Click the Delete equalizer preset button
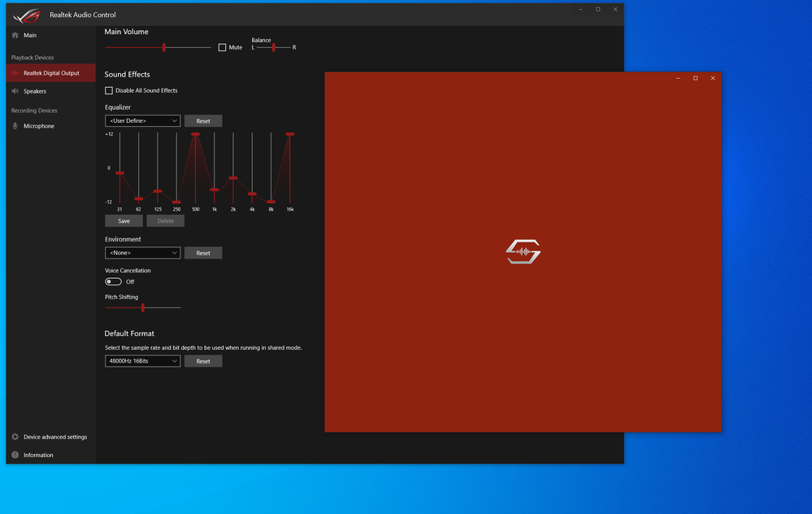Screen dimensions: 812x514 [165, 220]
